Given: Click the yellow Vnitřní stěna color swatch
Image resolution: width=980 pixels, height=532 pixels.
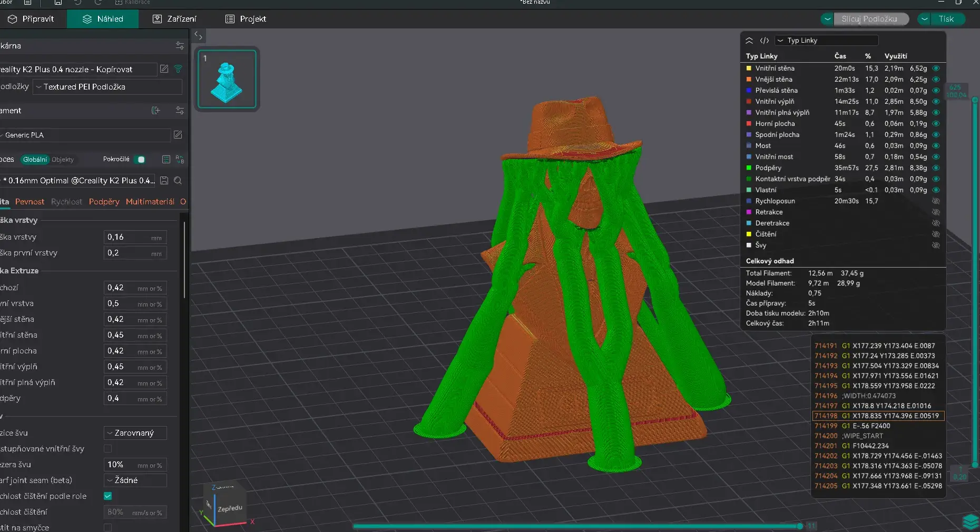Looking at the screenshot, I should pyautogui.click(x=749, y=68).
